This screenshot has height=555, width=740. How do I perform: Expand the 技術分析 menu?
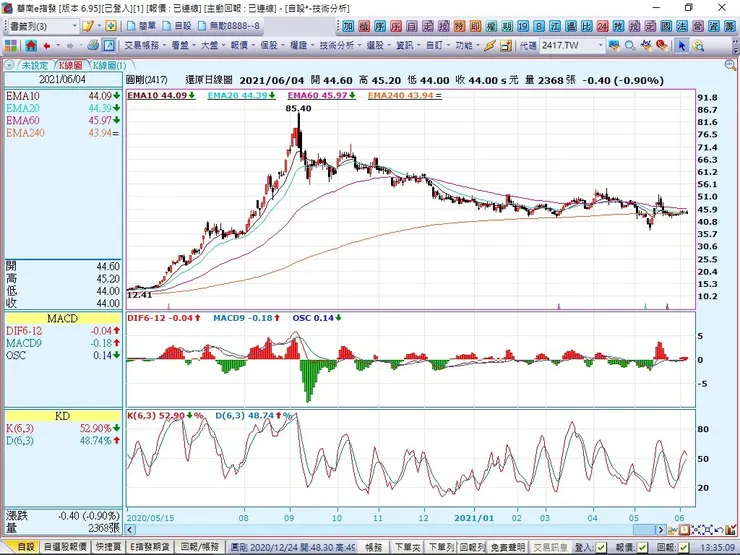coord(339,46)
